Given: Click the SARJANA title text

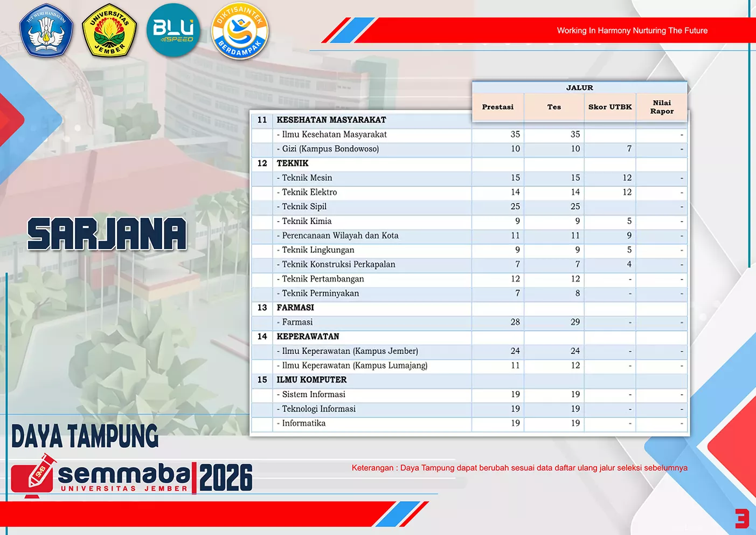Looking at the screenshot, I should coord(107,234).
